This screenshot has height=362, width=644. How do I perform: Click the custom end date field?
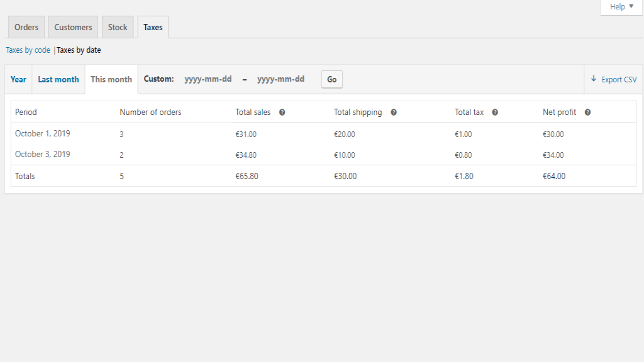(x=281, y=79)
